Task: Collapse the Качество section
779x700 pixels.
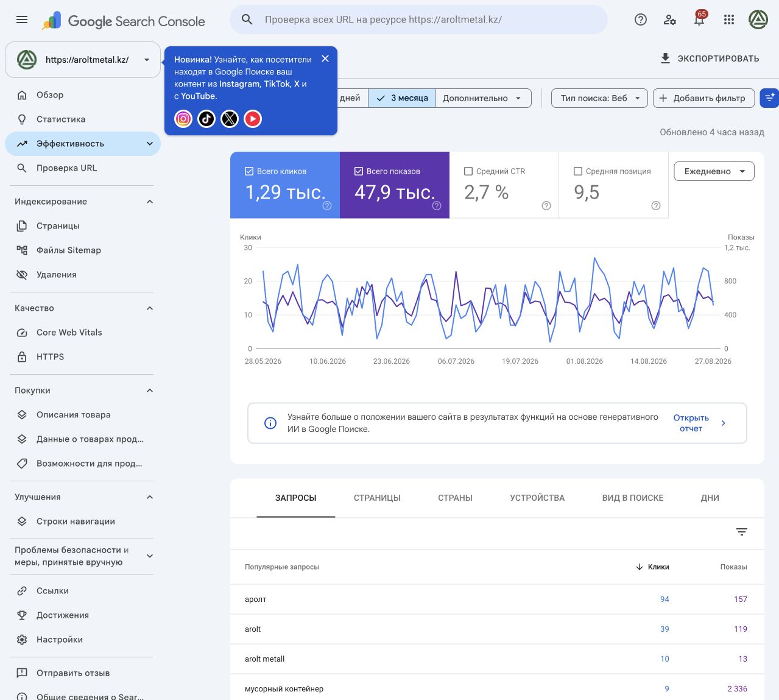Action: point(150,308)
